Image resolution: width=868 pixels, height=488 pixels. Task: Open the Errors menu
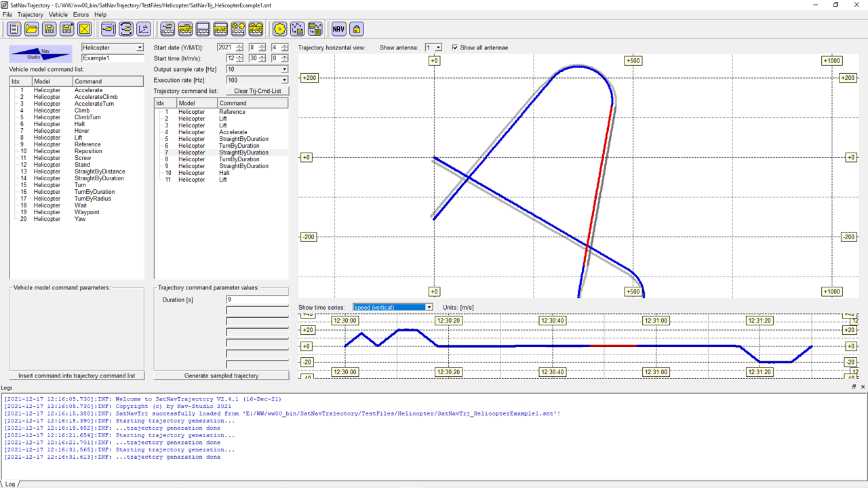click(81, 14)
